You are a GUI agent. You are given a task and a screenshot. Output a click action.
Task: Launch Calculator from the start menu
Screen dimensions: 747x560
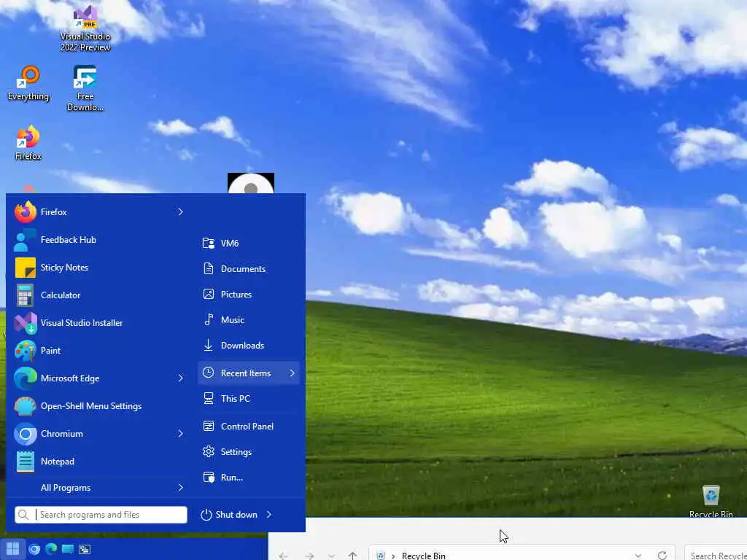99,295
